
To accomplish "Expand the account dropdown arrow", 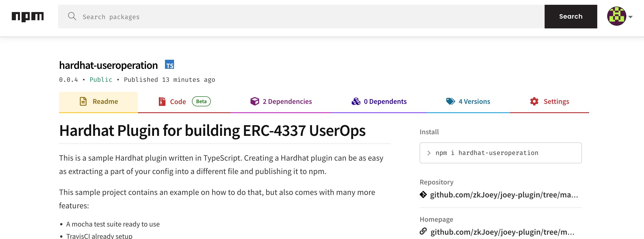I will point(631,17).
